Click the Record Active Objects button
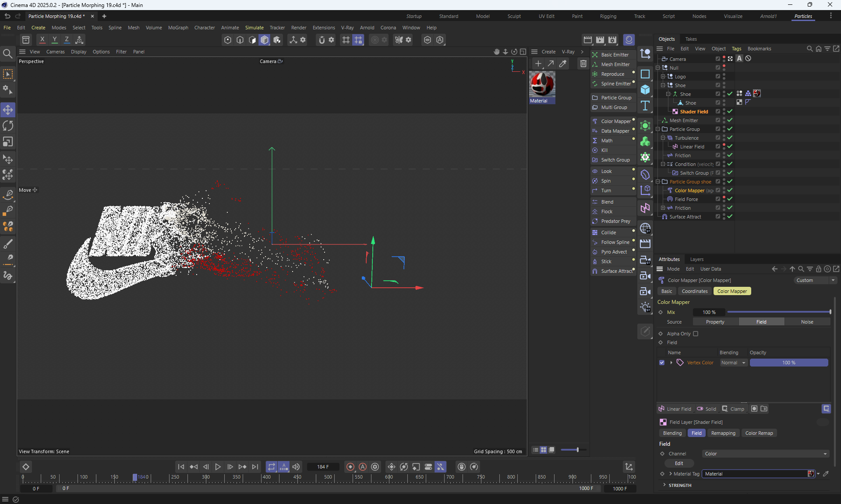 click(350, 467)
